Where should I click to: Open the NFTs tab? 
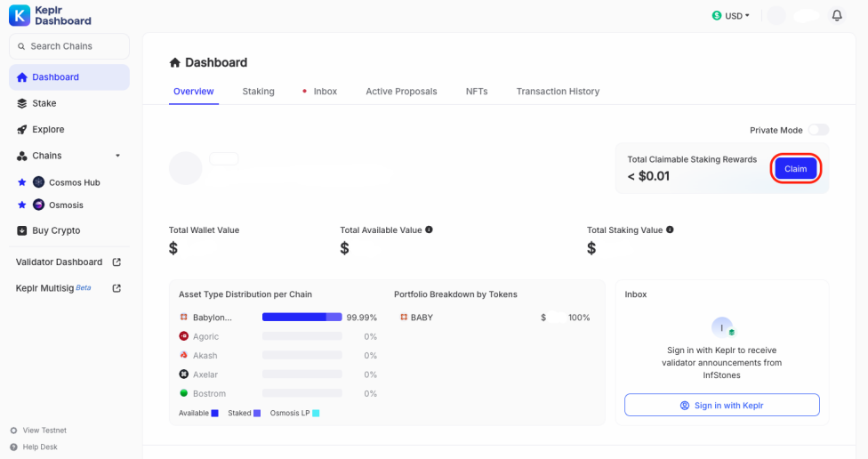pyautogui.click(x=477, y=92)
